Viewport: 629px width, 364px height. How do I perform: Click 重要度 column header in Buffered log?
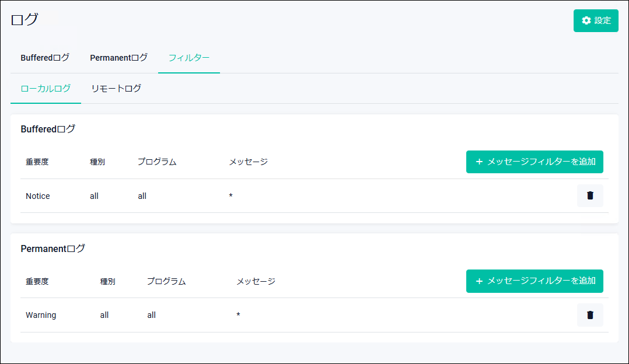coord(37,162)
